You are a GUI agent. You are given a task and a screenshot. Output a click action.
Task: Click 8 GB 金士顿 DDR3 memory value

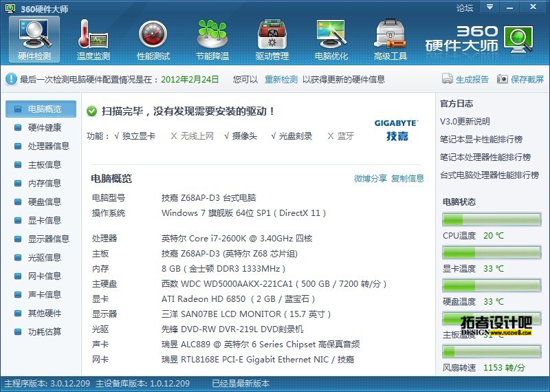pos(223,269)
